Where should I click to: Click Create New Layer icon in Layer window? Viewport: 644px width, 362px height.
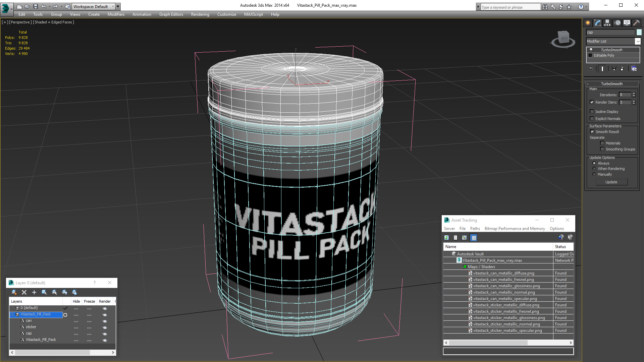(14, 292)
